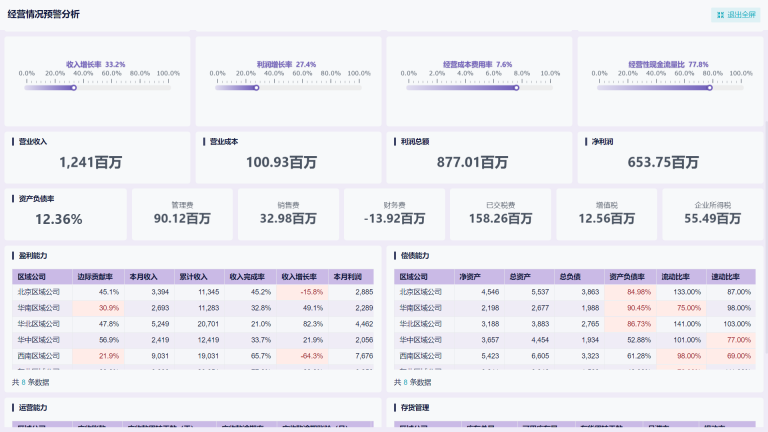Sort by 收入增长率 table column header

click(299, 276)
